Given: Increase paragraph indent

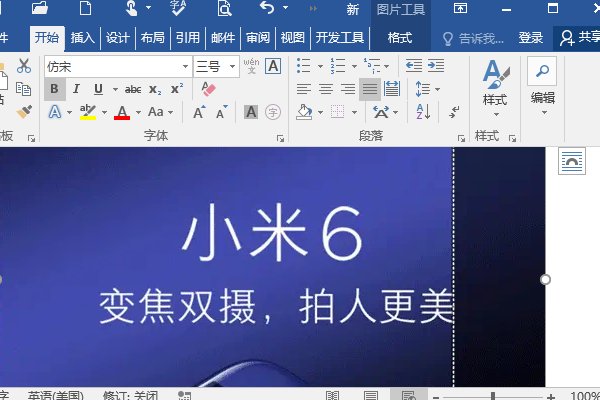Looking at the screenshot, I should click(x=436, y=66).
